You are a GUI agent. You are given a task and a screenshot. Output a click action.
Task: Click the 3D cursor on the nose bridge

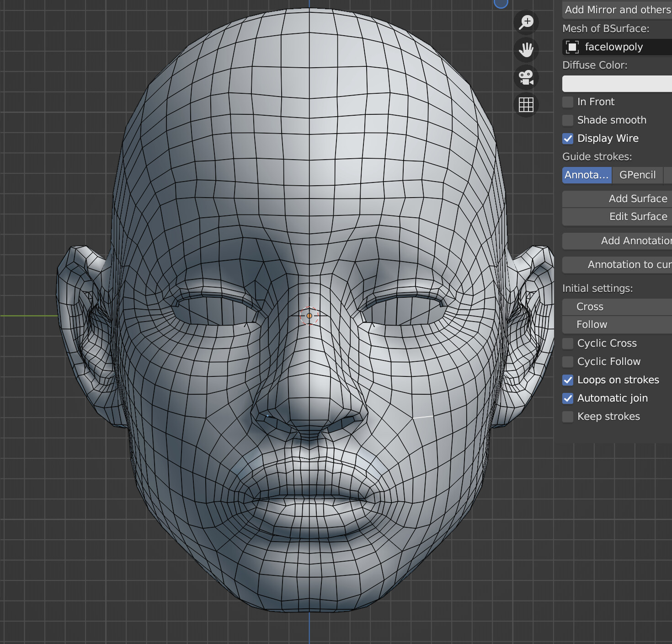pos(309,316)
